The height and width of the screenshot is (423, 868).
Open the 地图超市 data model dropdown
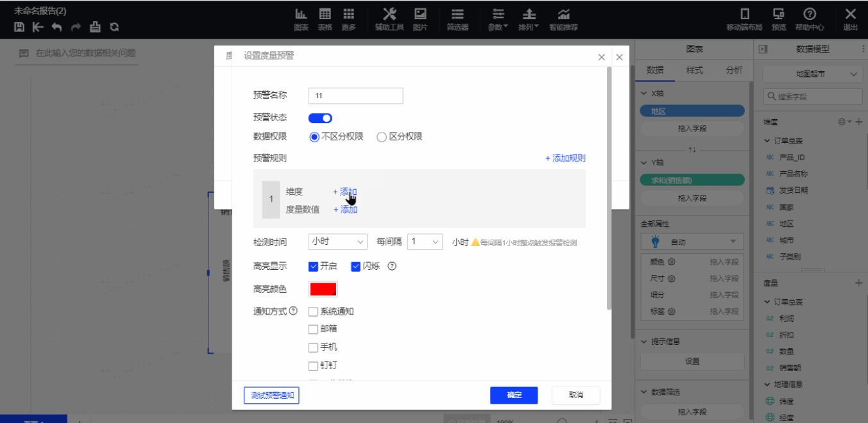coord(812,74)
